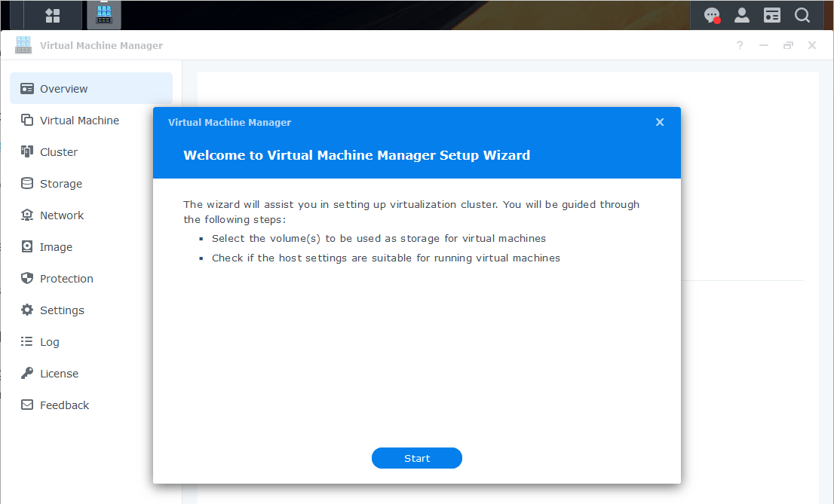Click the Log list icon

(27, 341)
